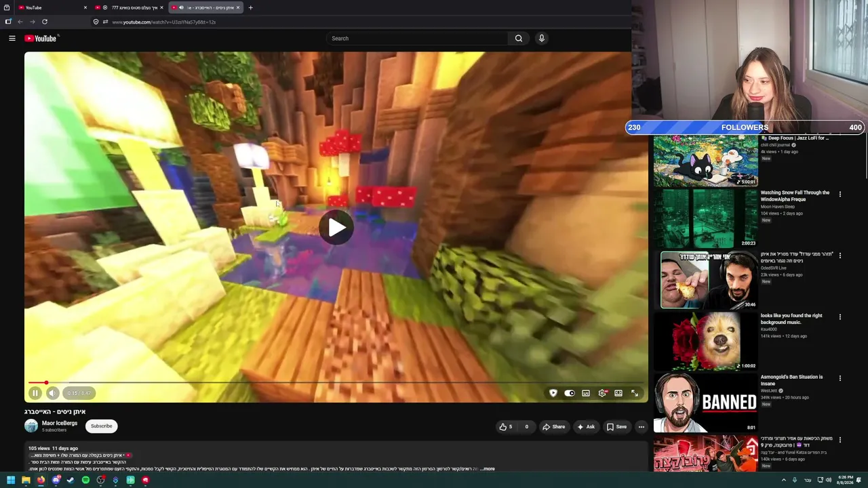Viewport: 868px width, 488px height.
Task: Enter full screen mode
Action: pyautogui.click(x=635, y=393)
